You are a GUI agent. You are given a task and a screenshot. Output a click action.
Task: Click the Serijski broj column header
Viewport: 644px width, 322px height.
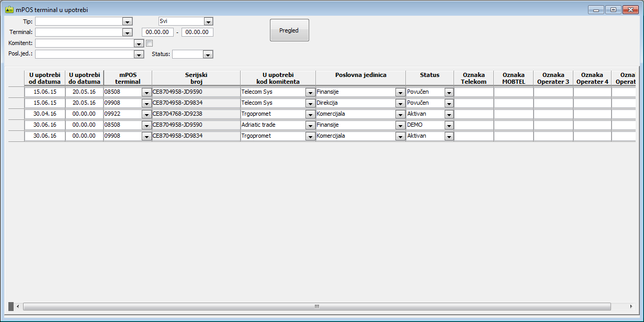point(196,78)
